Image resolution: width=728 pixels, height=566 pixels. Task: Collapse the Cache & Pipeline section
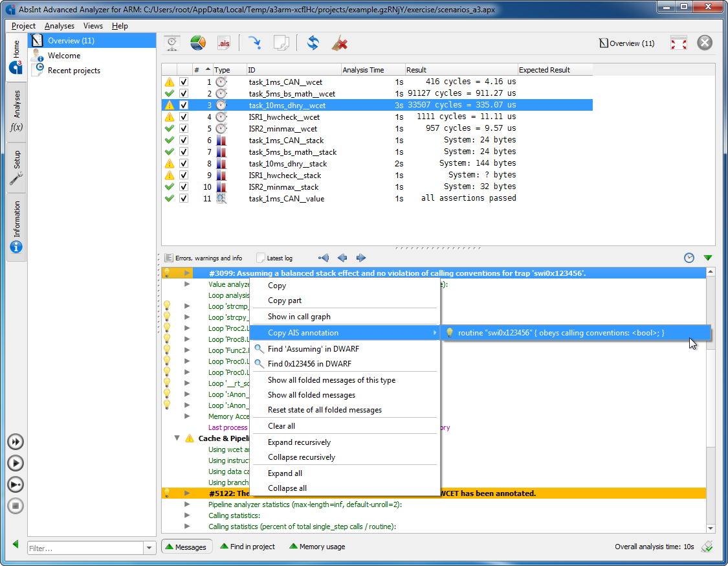pos(177,438)
